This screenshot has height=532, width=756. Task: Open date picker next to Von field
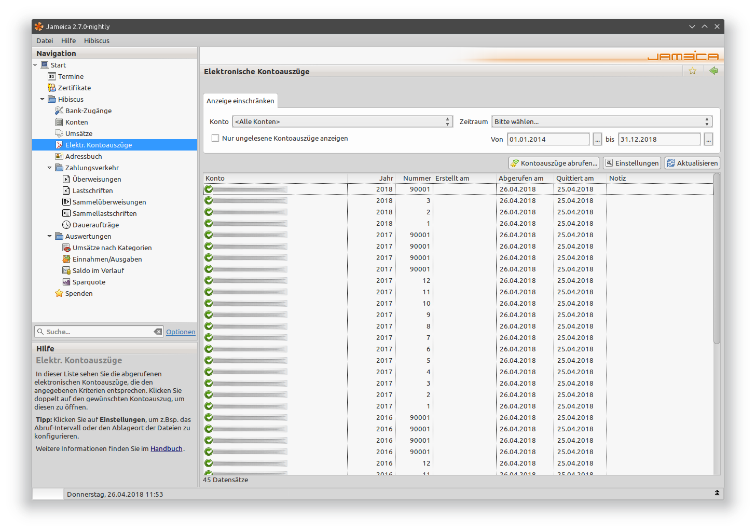pyautogui.click(x=598, y=139)
